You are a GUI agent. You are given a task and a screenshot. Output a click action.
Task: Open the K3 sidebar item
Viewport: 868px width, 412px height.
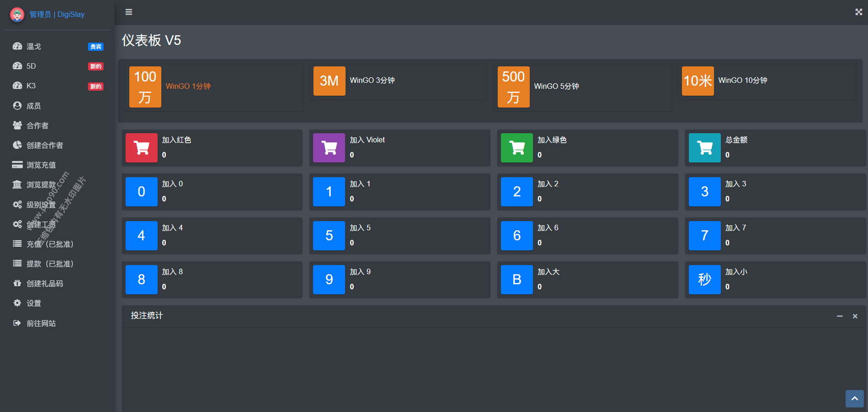pos(31,86)
